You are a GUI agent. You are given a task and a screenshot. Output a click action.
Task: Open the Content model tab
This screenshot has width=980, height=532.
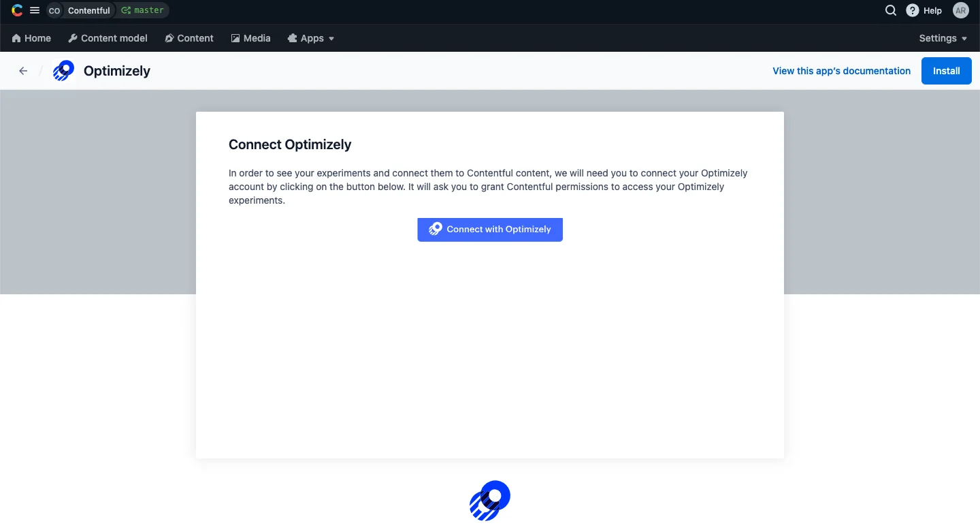pos(108,38)
